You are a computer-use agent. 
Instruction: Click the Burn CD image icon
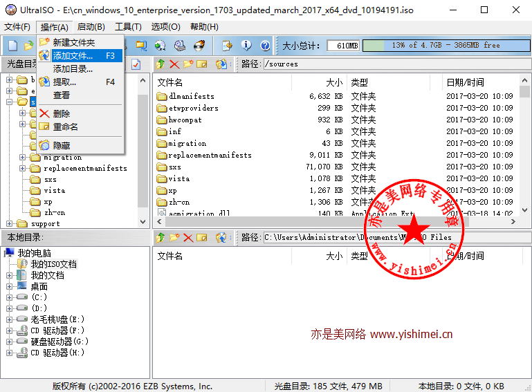point(199,46)
